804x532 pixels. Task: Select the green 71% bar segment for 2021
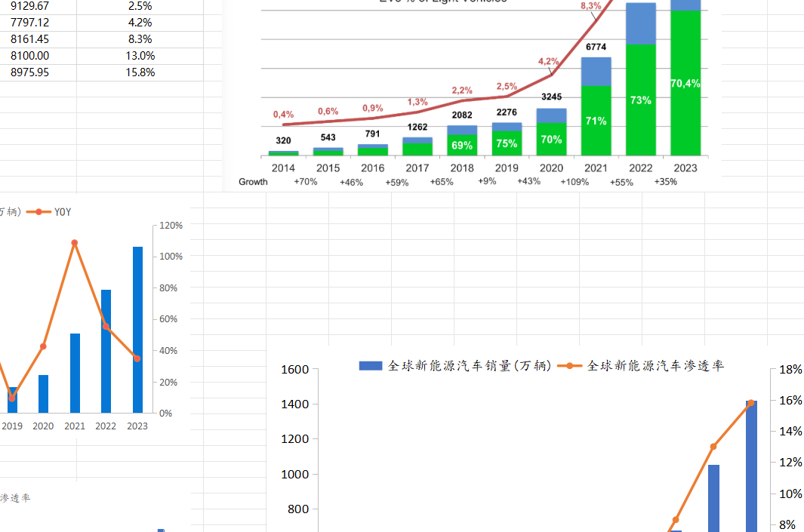(x=596, y=121)
